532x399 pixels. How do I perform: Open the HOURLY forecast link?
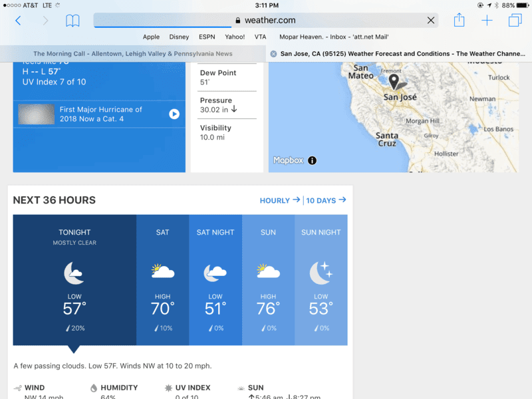pos(279,200)
